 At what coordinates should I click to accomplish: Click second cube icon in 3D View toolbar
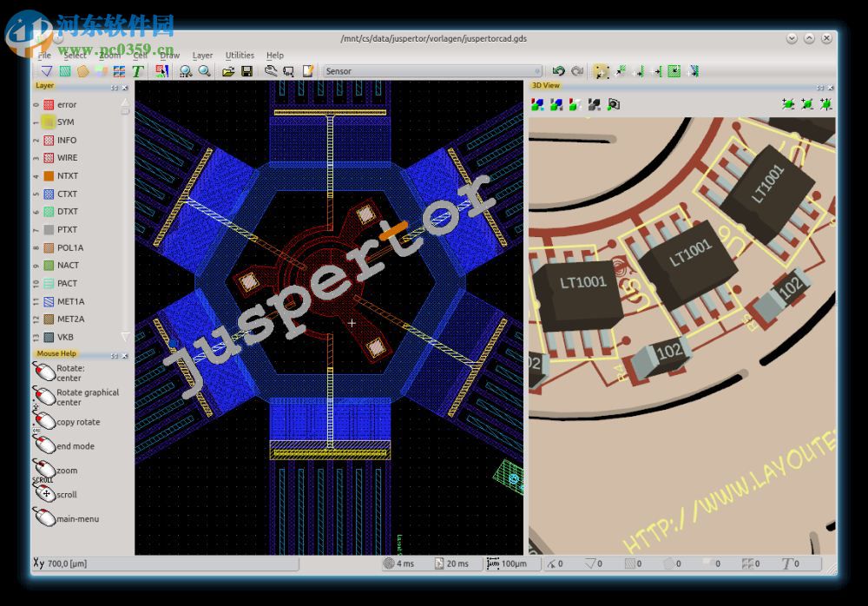pyautogui.click(x=556, y=104)
